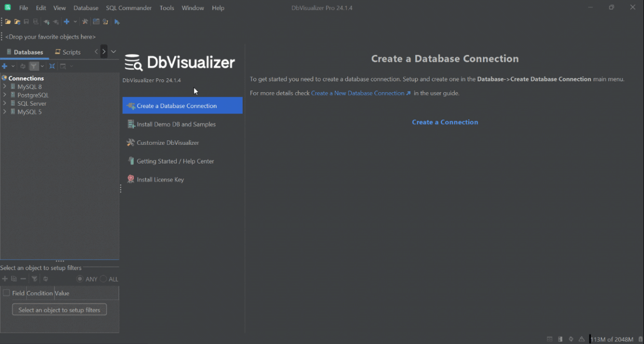Open the SQL Commander menu
The width and height of the screenshot is (644, 344).
coord(129,8)
